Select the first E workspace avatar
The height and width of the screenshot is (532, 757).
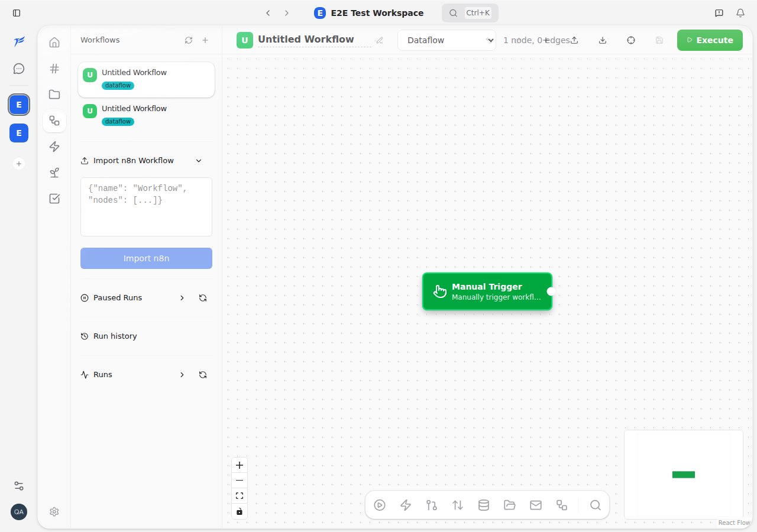click(19, 105)
